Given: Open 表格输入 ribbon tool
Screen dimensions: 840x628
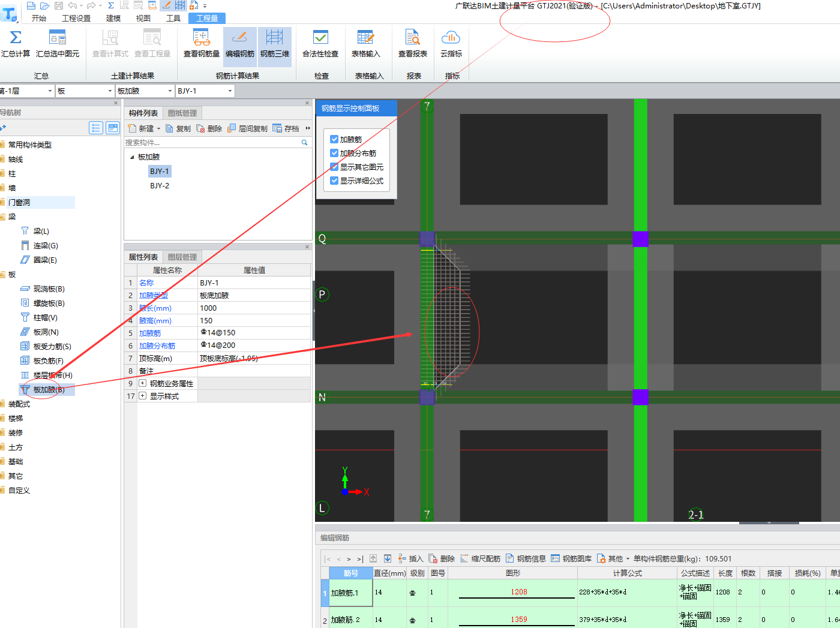Looking at the screenshot, I should pyautogui.click(x=366, y=44).
